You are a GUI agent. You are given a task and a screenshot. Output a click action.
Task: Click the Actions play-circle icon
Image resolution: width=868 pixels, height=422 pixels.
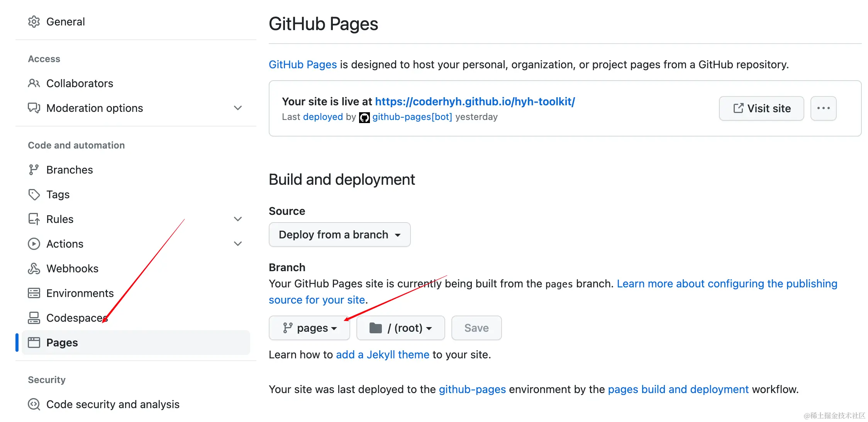pyautogui.click(x=34, y=244)
